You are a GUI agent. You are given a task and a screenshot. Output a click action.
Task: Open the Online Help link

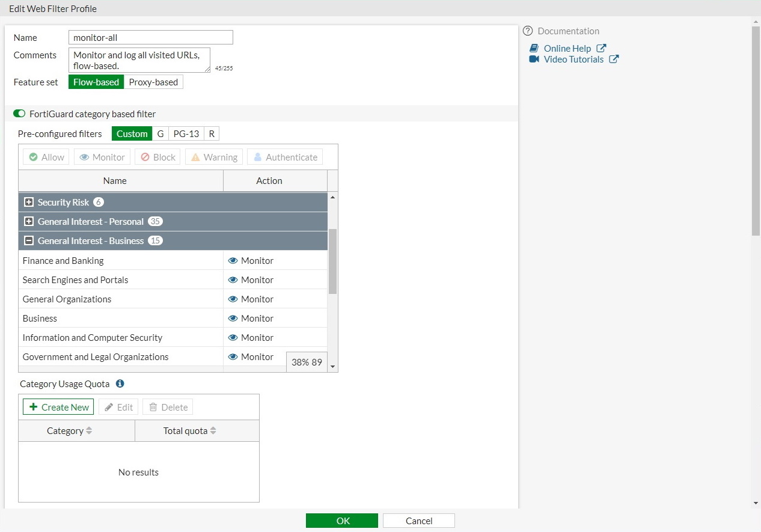click(566, 48)
